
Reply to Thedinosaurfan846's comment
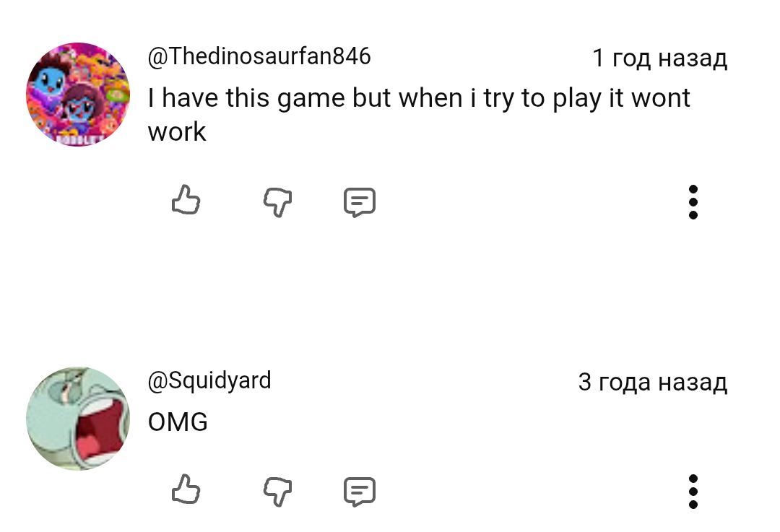[359, 202]
